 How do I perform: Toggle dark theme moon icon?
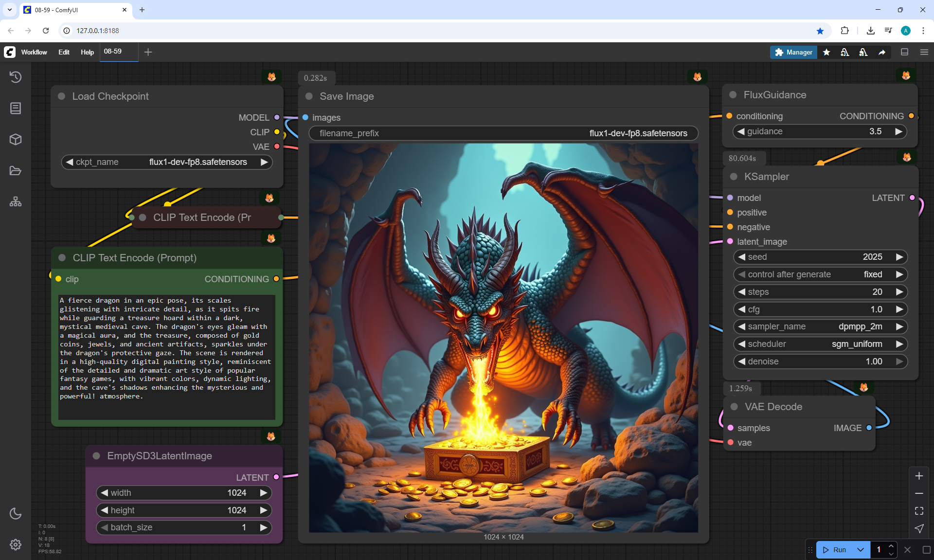pyautogui.click(x=16, y=513)
